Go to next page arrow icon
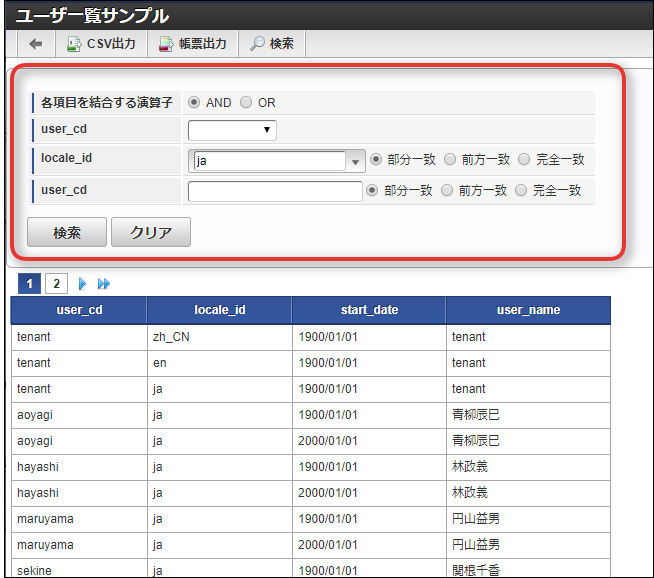Image resolution: width=654 pixels, height=578 pixels. click(83, 284)
